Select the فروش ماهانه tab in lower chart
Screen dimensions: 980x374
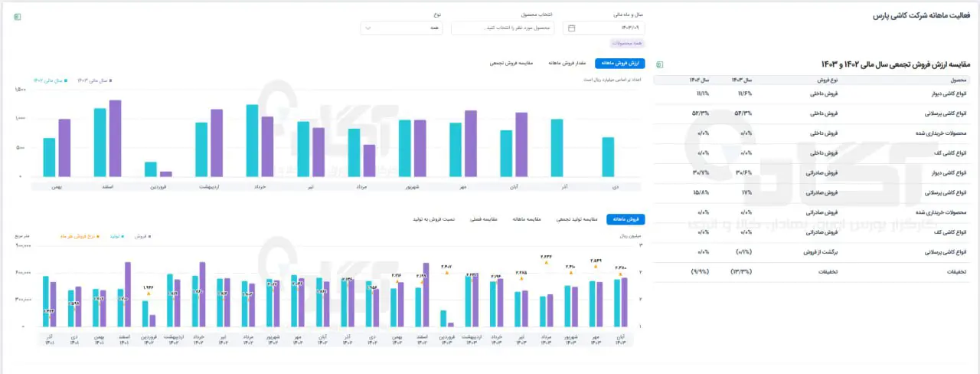pos(626,219)
